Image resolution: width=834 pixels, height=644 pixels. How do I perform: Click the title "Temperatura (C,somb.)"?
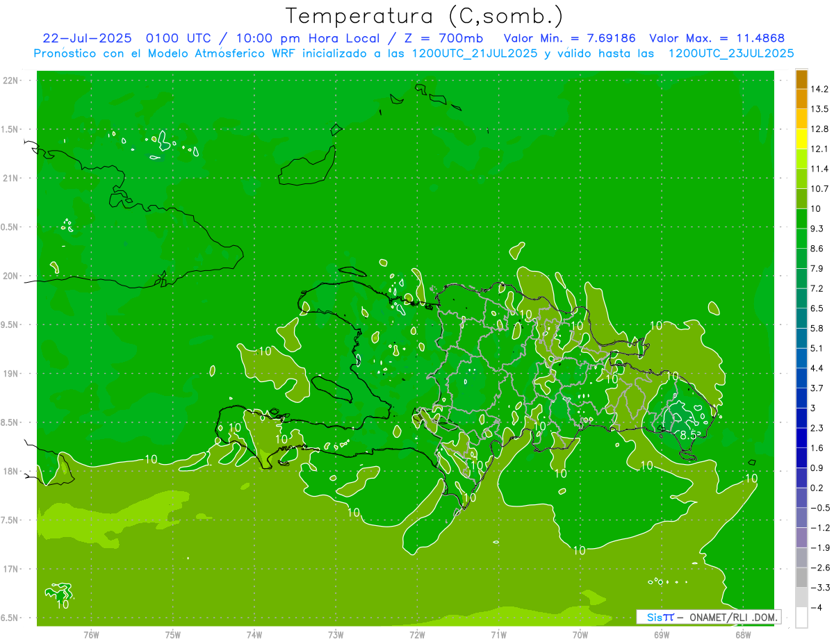[x=425, y=16]
